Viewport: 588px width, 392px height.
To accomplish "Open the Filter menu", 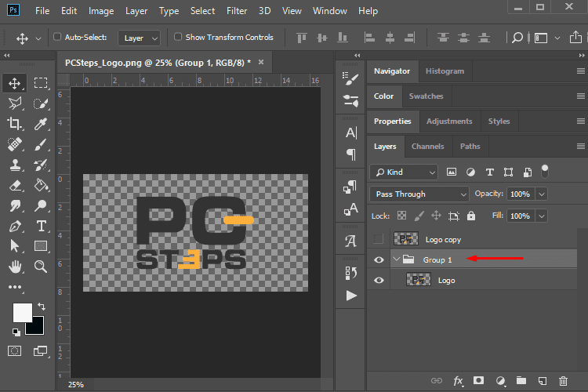I will (237, 11).
